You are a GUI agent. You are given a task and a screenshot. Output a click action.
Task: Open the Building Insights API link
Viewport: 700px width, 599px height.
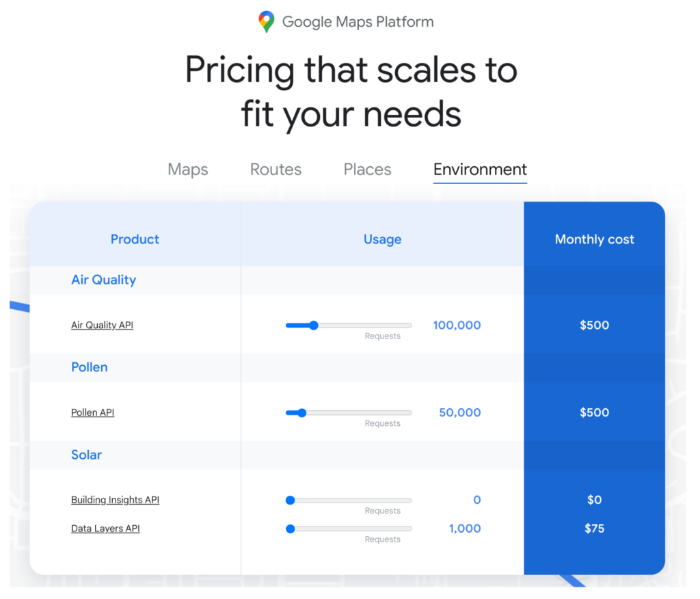115,501
